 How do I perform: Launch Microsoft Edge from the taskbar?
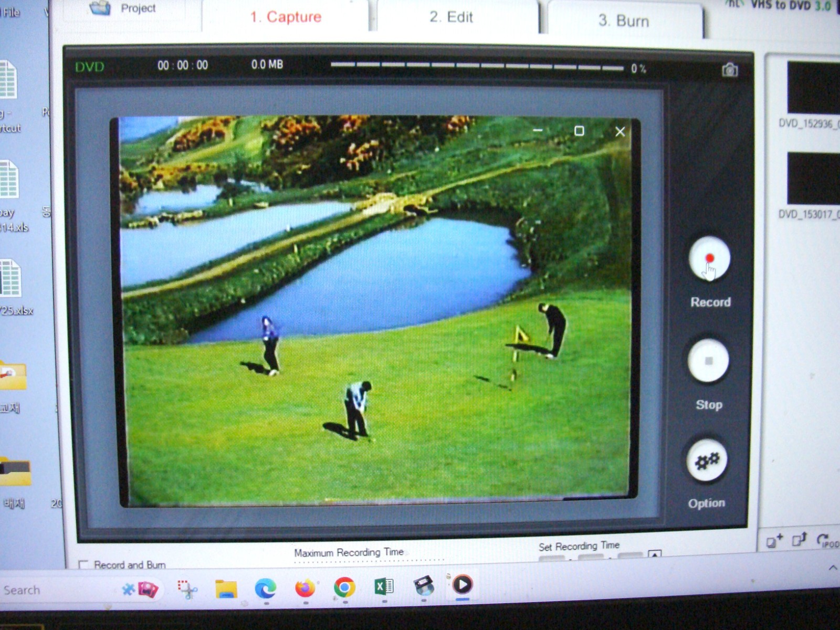[x=266, y=589]
